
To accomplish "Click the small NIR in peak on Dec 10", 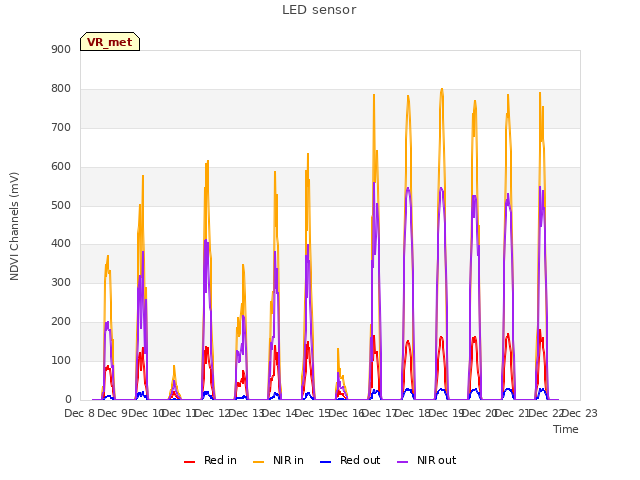I will 174,367.
